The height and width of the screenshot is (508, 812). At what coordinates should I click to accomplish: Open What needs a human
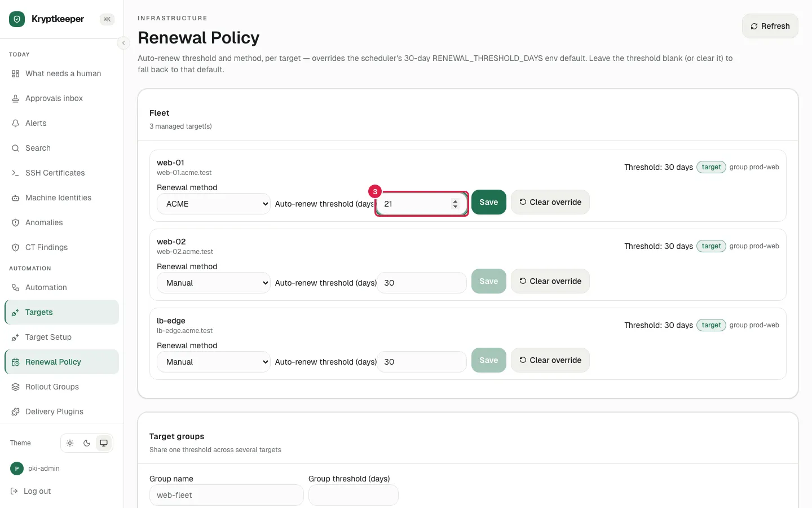[x=62, y=73]
